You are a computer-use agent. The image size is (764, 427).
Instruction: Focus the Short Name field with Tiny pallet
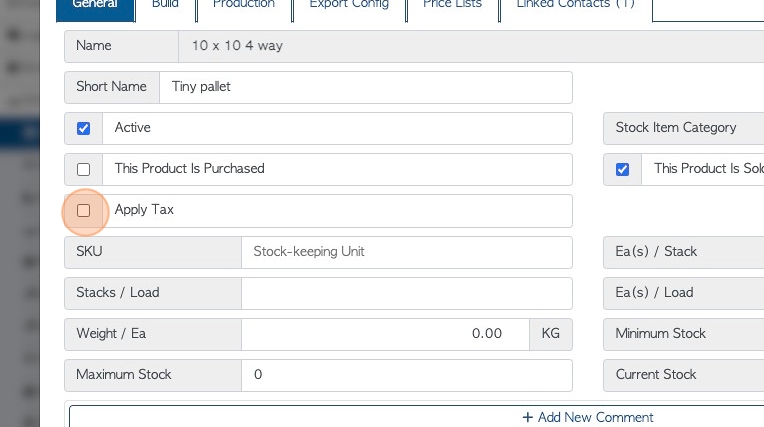(366, 87)
